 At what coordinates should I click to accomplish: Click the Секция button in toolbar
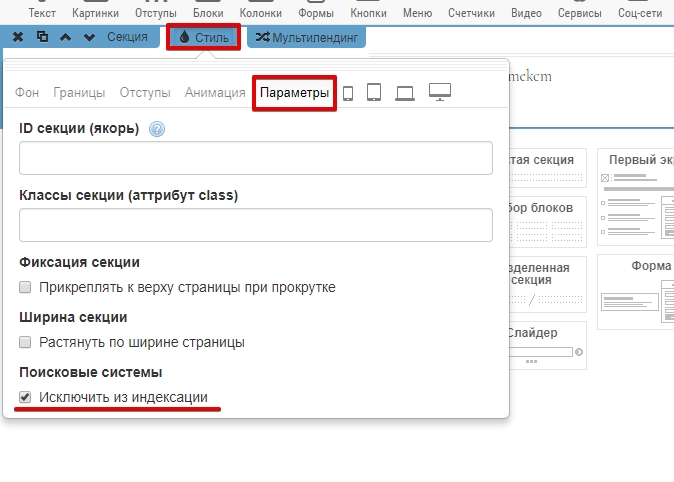[x=126, y=37]
